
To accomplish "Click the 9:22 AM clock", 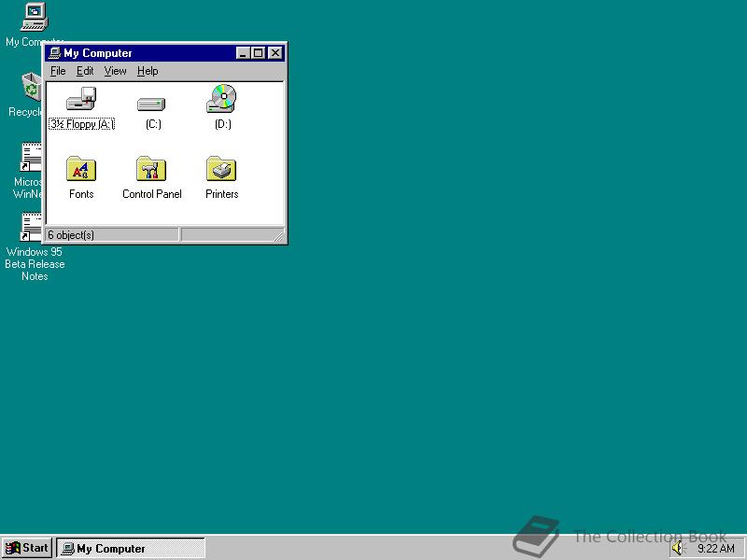I will coord(716,549).
